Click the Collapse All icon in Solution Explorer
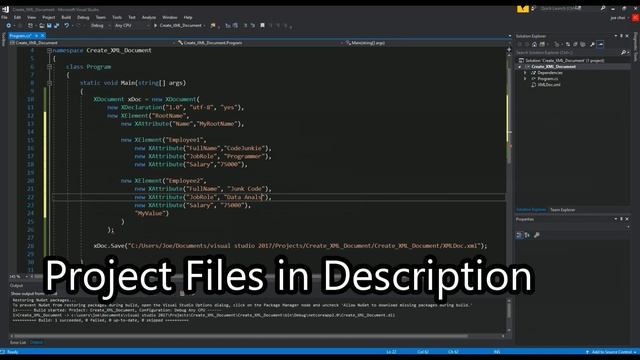This screenshot has width=640, height=360. [575, 44]
